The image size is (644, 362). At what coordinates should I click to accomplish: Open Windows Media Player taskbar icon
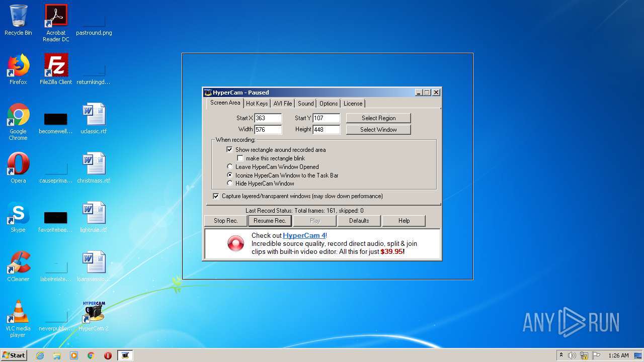click(74, 355)
